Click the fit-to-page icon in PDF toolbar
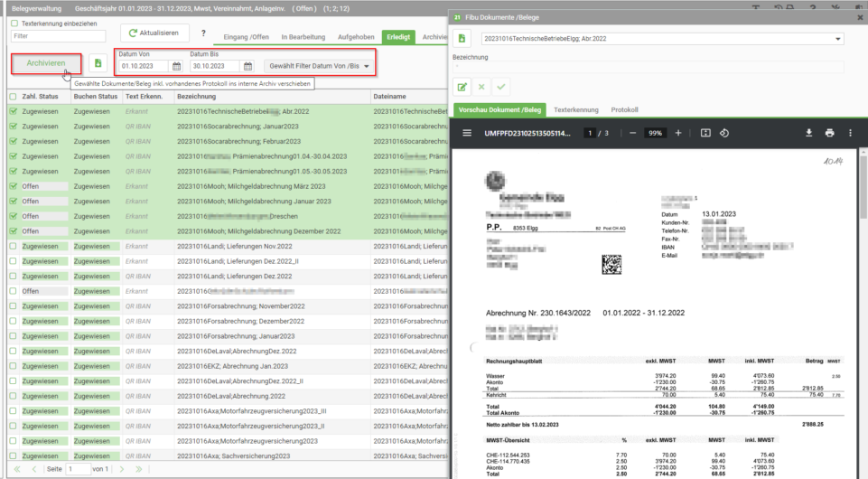This screenshot has height=479, width=868. 705,133
